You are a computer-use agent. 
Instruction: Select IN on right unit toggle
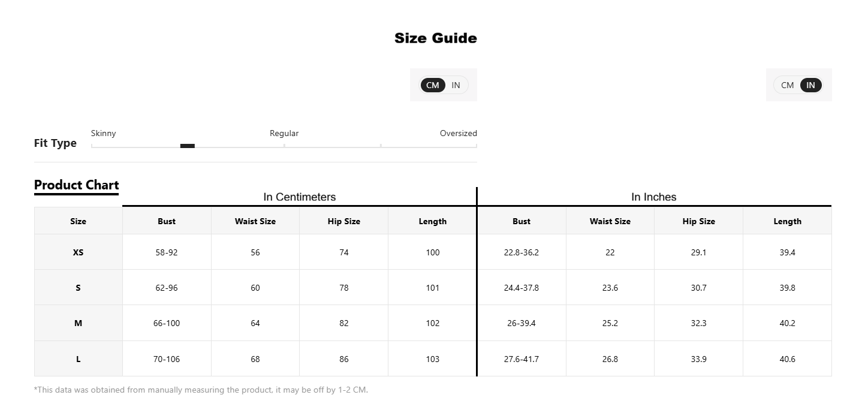point(810,85)
